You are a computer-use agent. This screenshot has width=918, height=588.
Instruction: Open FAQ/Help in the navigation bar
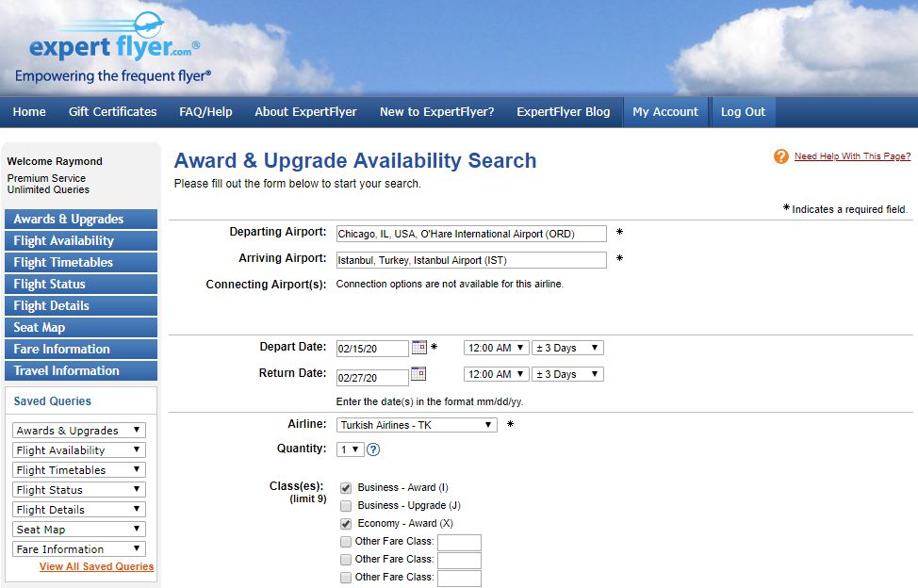(205, 112)
